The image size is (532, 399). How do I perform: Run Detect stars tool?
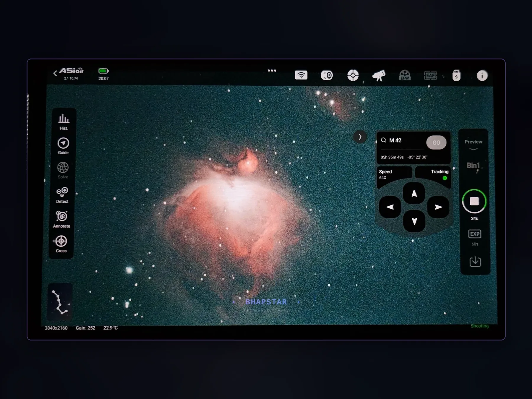[62, 195]
